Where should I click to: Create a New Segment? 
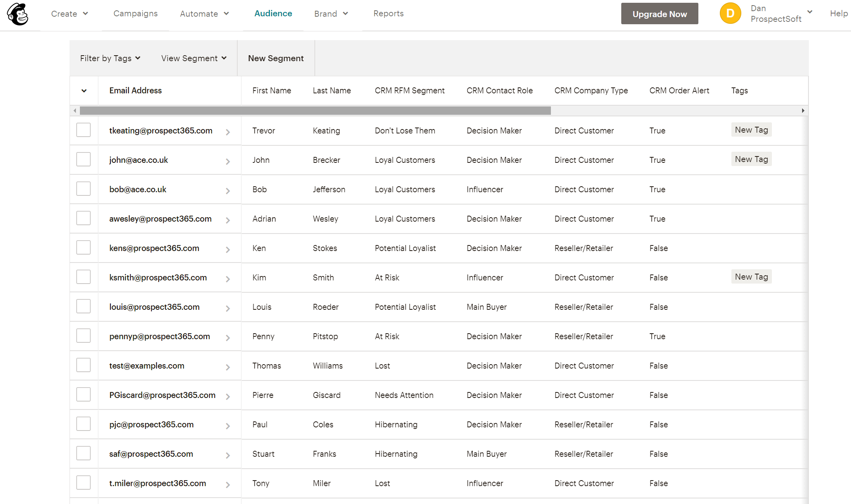(x=276, y=58)
